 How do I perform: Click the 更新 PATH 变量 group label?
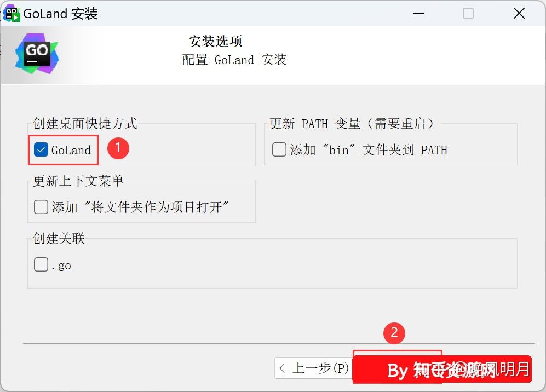[x=352, y=124]
